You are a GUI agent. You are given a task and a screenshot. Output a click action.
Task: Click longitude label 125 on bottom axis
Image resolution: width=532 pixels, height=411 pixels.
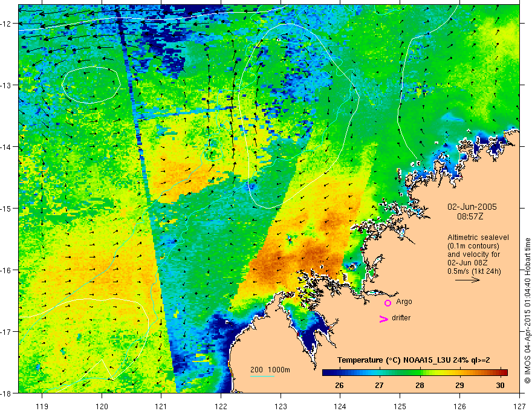(x=400, y=406)
